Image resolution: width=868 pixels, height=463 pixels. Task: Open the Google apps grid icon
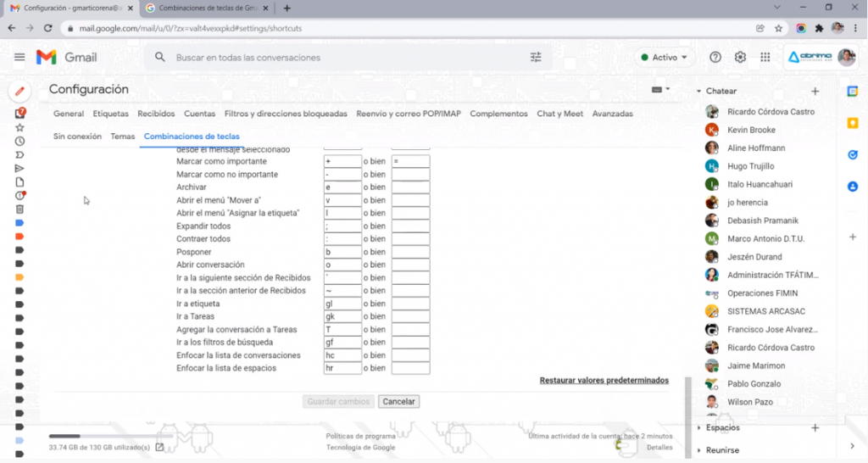click(x=765, y=58)
